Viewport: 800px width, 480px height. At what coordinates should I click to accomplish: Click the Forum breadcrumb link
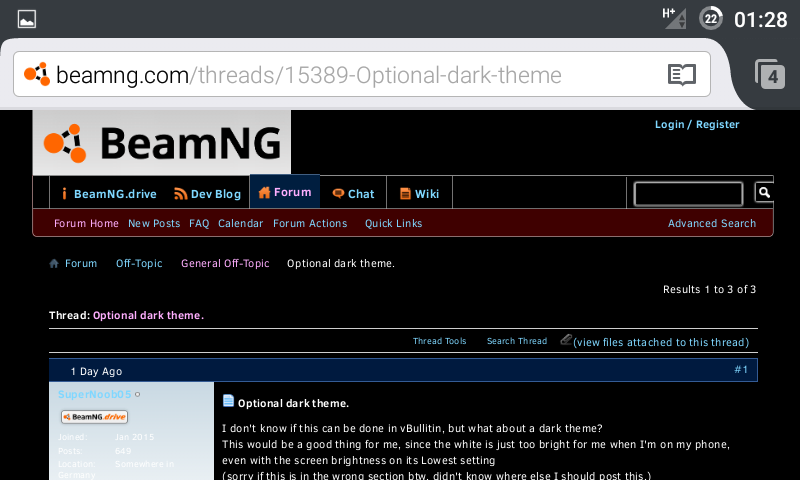point(81,264)
